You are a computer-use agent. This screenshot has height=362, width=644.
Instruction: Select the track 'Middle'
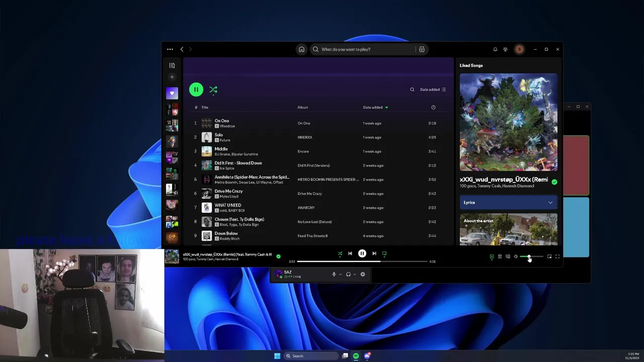click(221, 149)
